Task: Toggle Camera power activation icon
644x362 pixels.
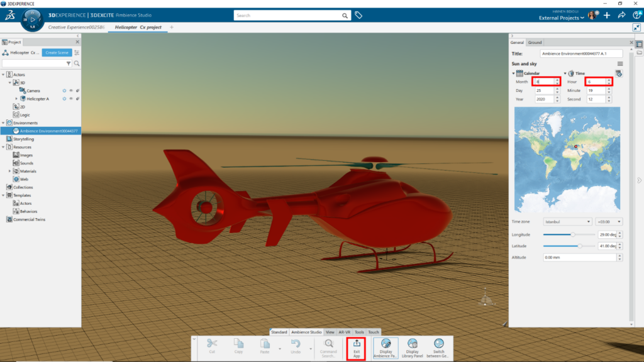Action: pyautogui.click(x=65, y=90)
